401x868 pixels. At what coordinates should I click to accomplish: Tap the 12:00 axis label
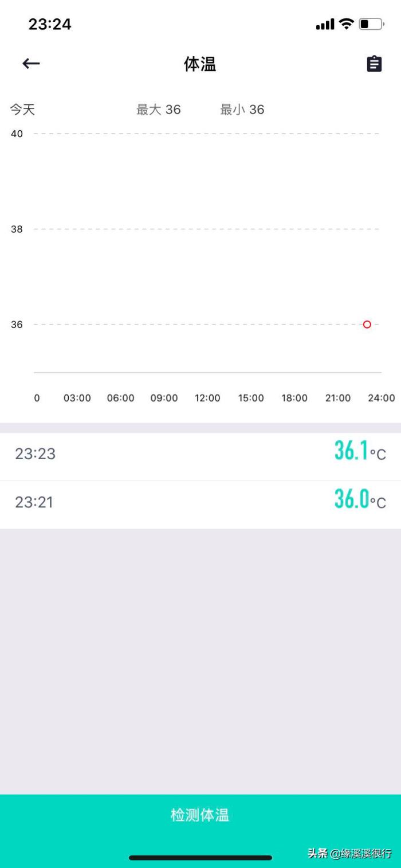(x=207, y=398)
